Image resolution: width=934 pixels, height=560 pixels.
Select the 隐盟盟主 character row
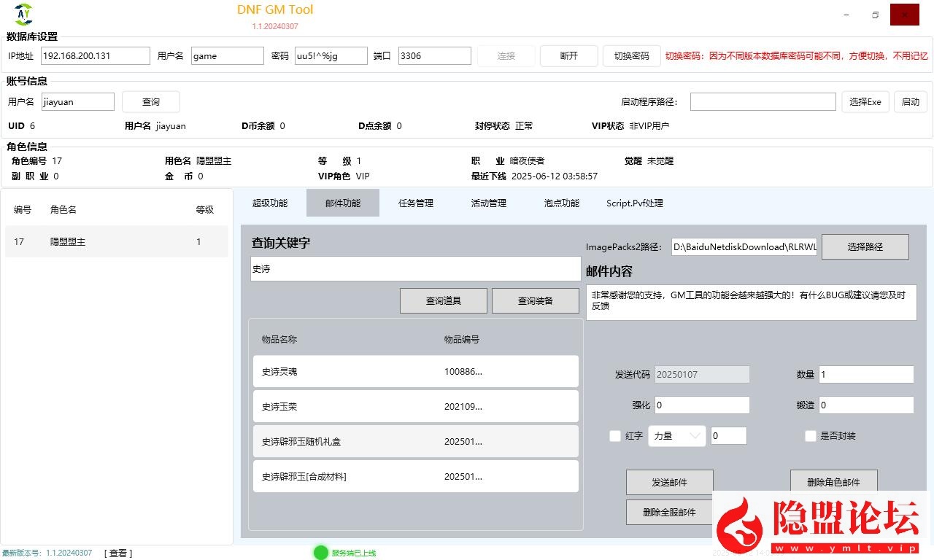117,241
